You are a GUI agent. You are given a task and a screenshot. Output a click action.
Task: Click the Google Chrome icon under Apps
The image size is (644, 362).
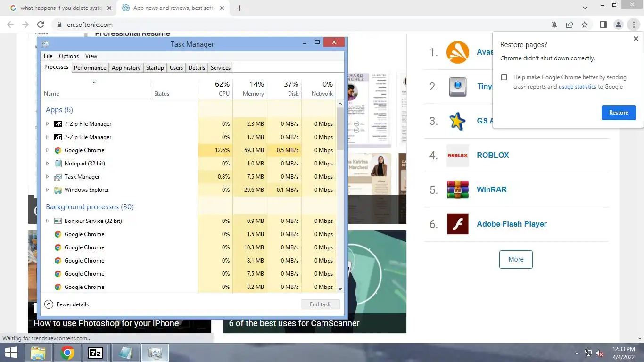pyautogui.click(x=58, y=150)
